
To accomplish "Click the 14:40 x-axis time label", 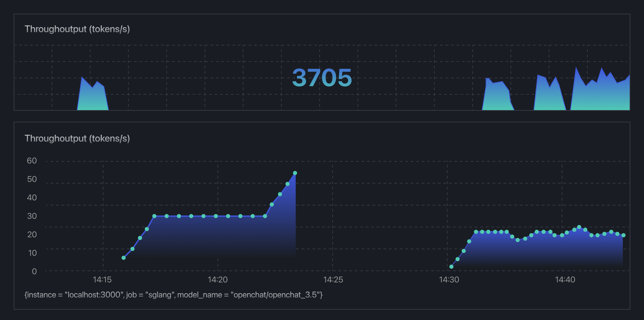I will (565, 280).
